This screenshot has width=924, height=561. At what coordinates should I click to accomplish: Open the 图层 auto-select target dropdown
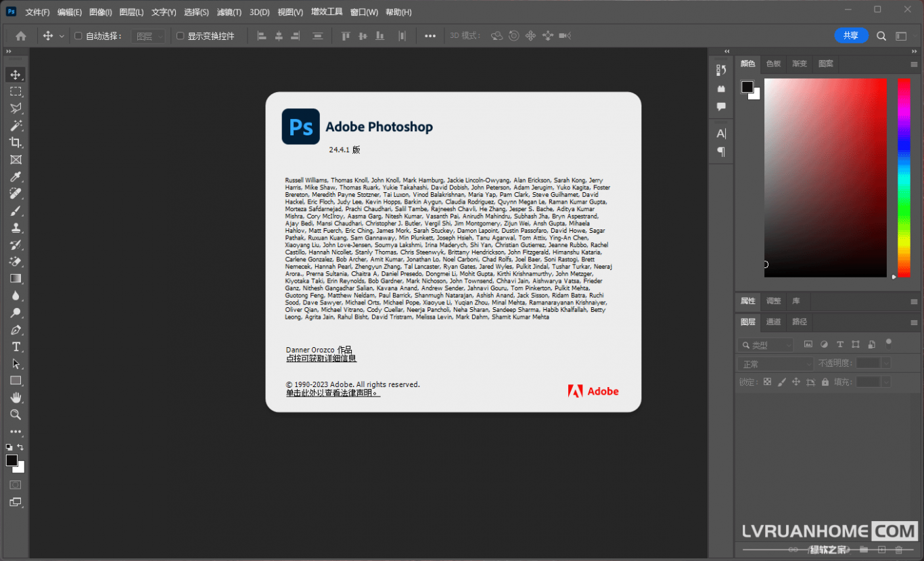click(149, 37)
